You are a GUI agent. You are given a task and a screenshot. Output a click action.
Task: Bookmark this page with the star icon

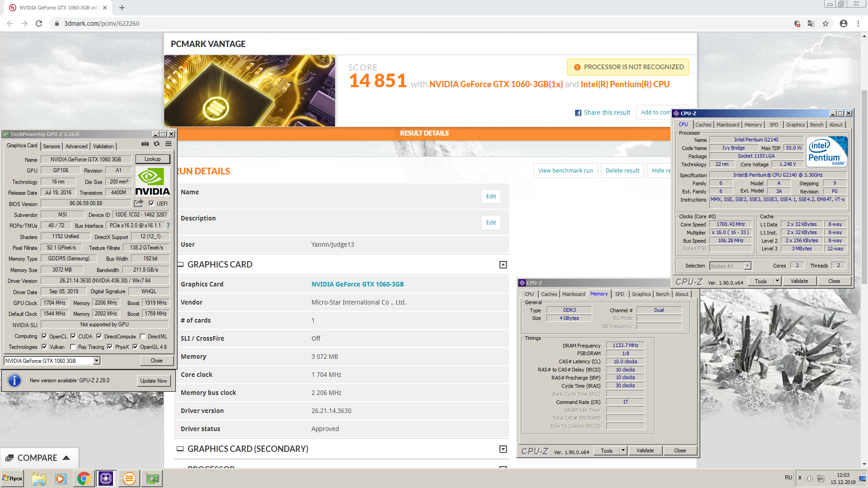[x=826, y=23]
